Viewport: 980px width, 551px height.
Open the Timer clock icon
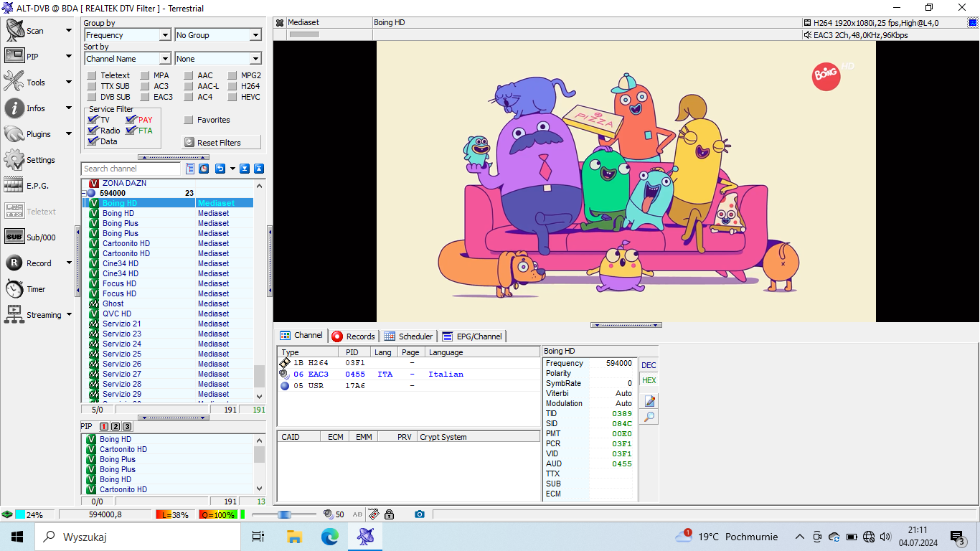[14, 289]
